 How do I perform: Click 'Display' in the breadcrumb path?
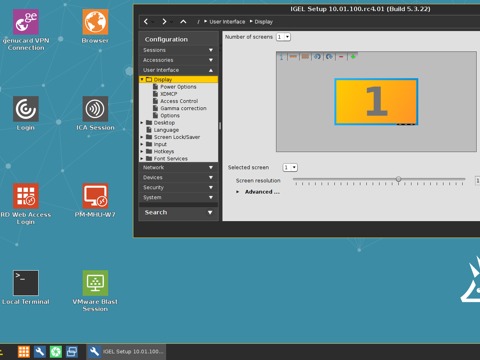click(263, 22)
